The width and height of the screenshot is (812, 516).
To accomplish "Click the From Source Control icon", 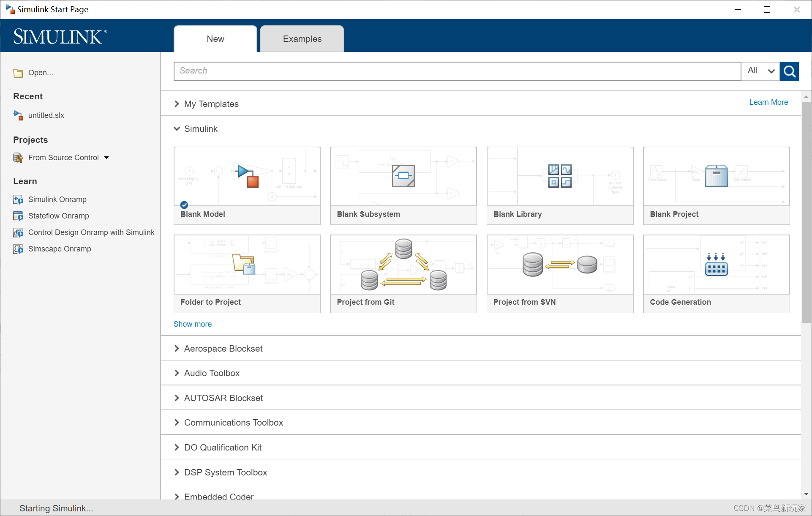I will coord(18,158).
